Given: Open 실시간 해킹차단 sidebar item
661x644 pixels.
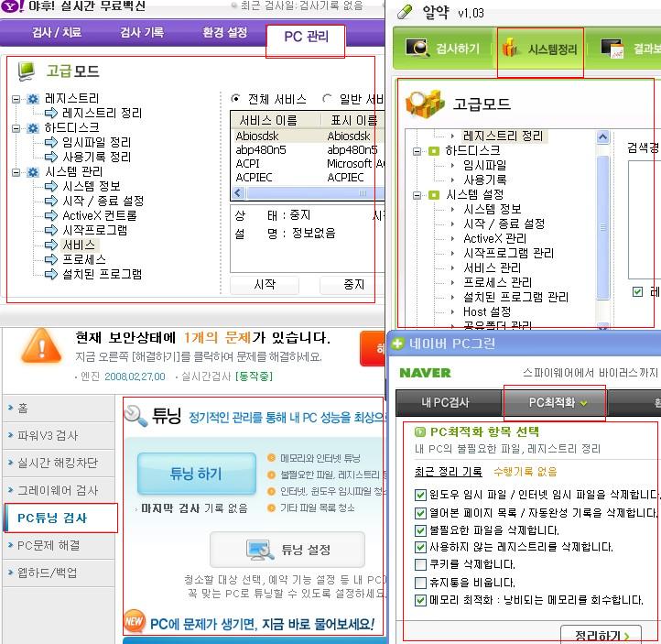Looking at the screenshot, I should coord(58,463).
